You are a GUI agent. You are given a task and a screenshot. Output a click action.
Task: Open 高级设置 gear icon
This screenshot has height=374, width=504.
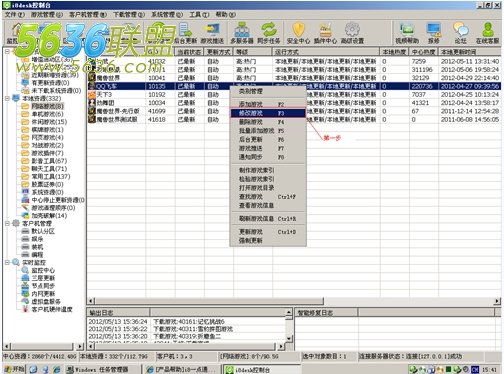click(352, 33)
